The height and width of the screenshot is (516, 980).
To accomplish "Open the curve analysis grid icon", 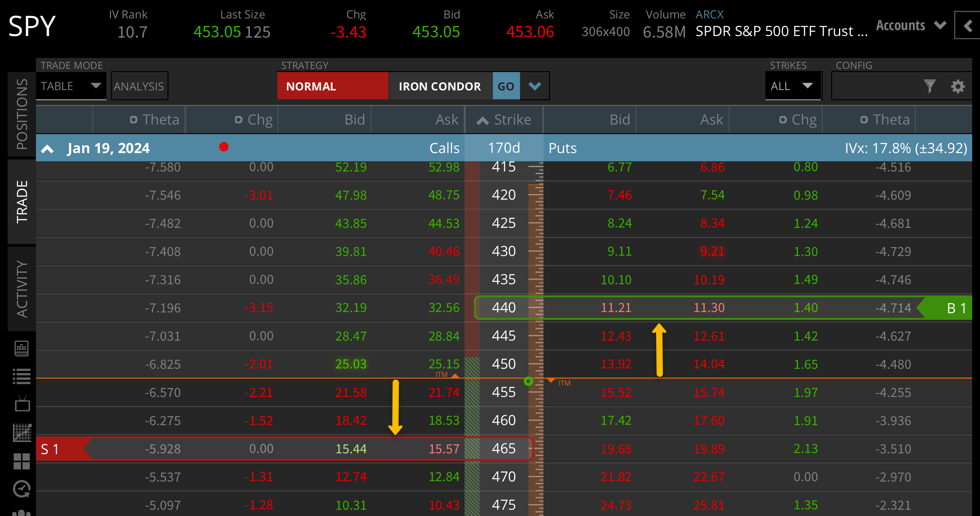I will (22, 432).
